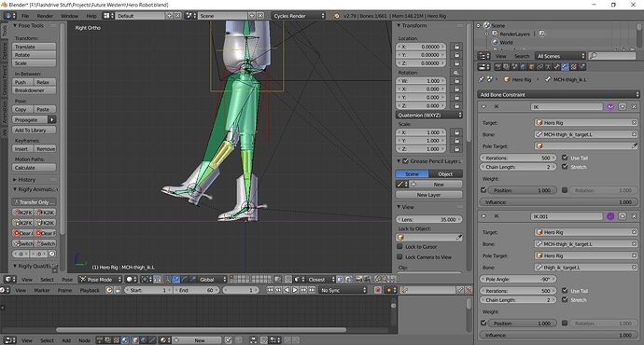Open the Pose Mode selector dropdown

click(x=101, y=280)
